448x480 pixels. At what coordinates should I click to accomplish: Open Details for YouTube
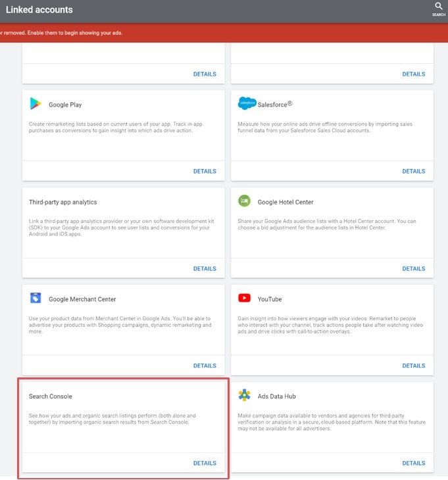(x=414, y=366)
